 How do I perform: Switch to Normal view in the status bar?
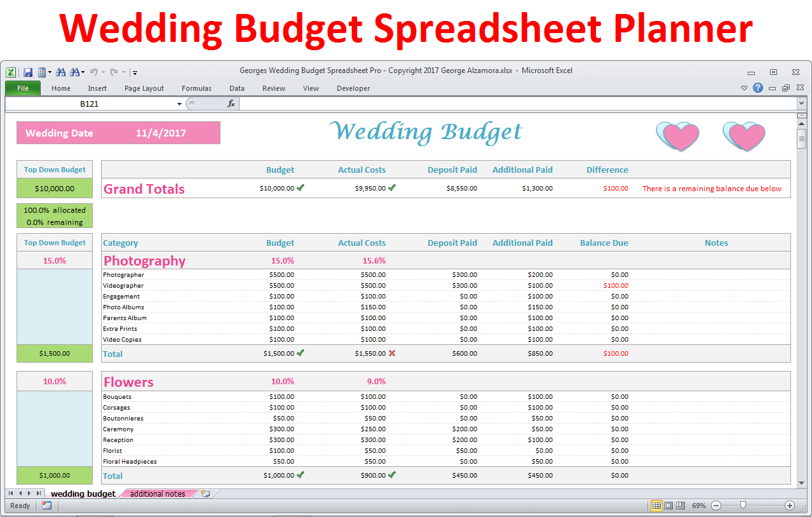pyautogui.click(x=656, y=506)
